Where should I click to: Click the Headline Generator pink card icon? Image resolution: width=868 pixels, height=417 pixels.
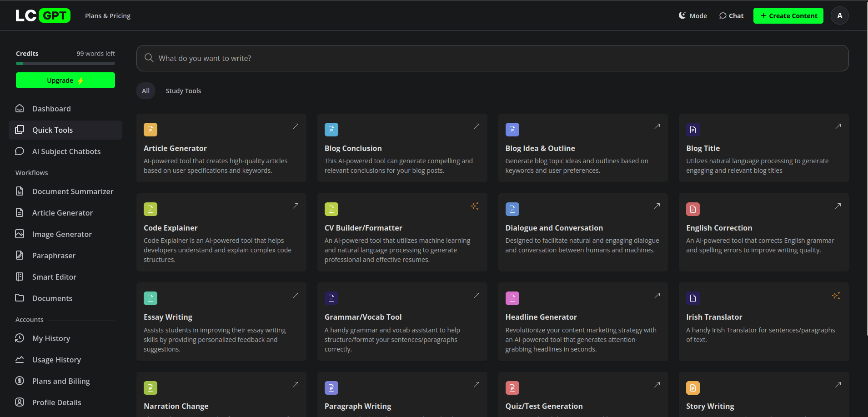[x=512, y=298]
